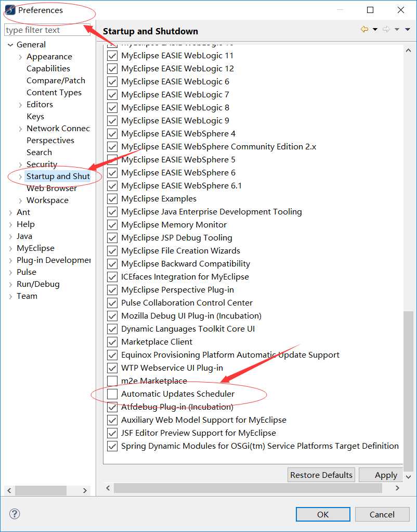This screenshot has height=532, width=417.
Task: Expand the Editors tree node
Action: pos(21,105)
